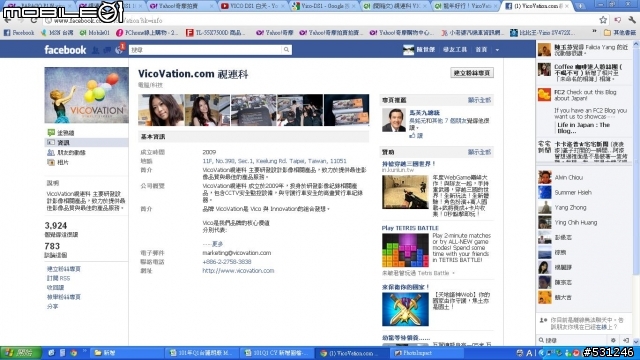Open the 其他書籤 folder
The height and width of the screenshot is (360, 640).
coord(620,33)
